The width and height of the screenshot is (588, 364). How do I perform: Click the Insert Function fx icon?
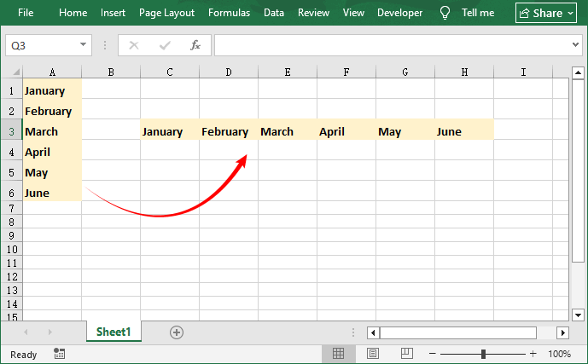tap(195, 45)
